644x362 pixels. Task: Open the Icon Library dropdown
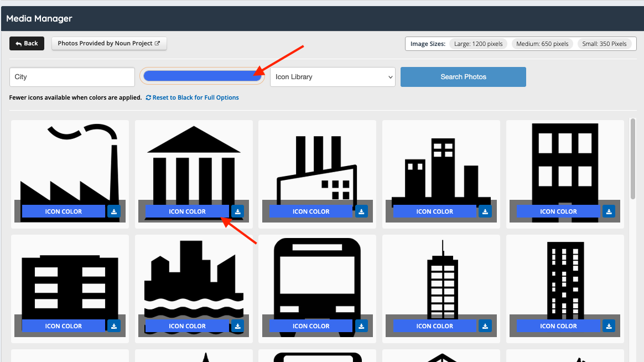333,77
